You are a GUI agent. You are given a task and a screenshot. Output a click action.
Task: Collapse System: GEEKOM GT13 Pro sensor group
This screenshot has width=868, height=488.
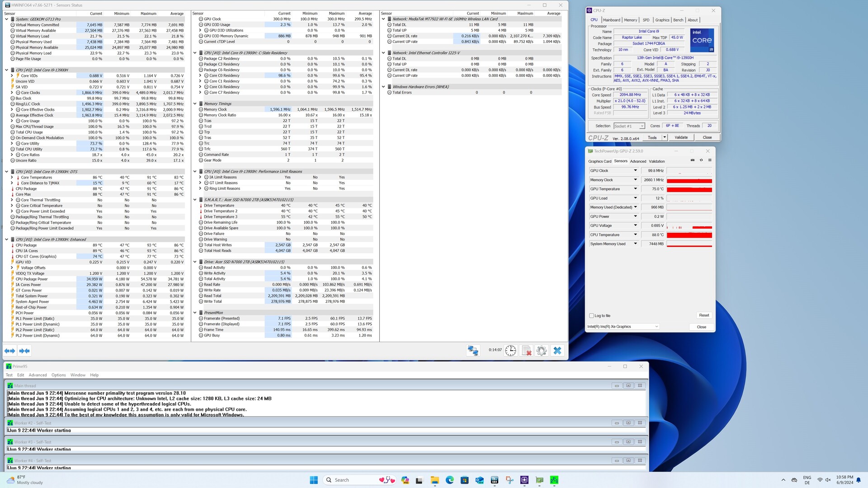[6, 19]
